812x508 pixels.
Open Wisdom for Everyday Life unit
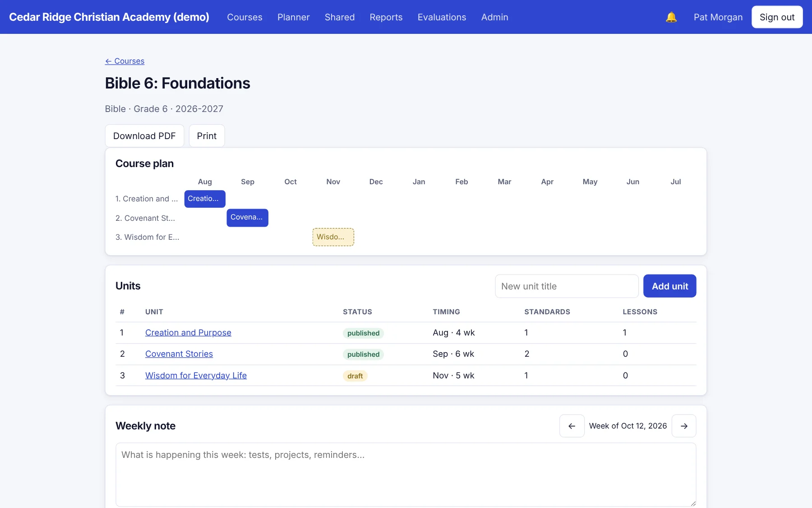[196, 376]
